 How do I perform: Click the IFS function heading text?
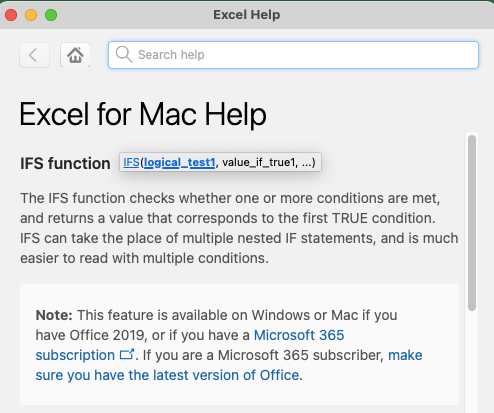[x=65, y=163]
